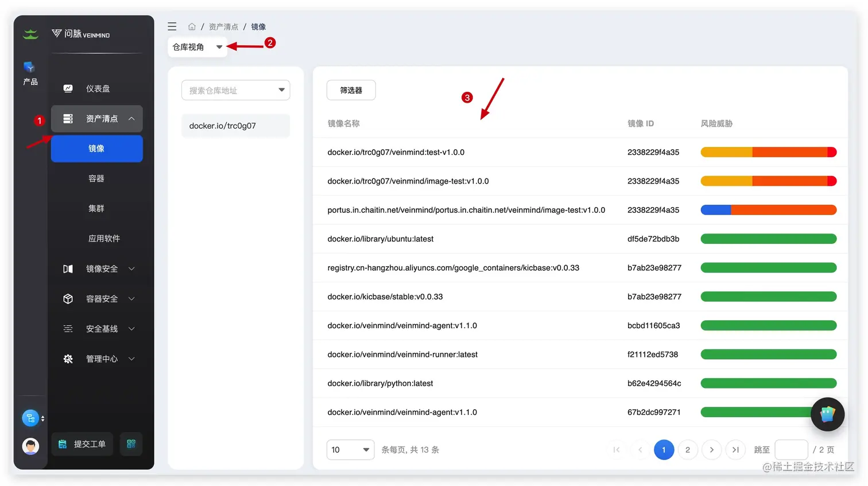This screenshot has height=486, width=868.
Task: Collapse the 资产清点 menu chevron
Action: pos(131,119)
